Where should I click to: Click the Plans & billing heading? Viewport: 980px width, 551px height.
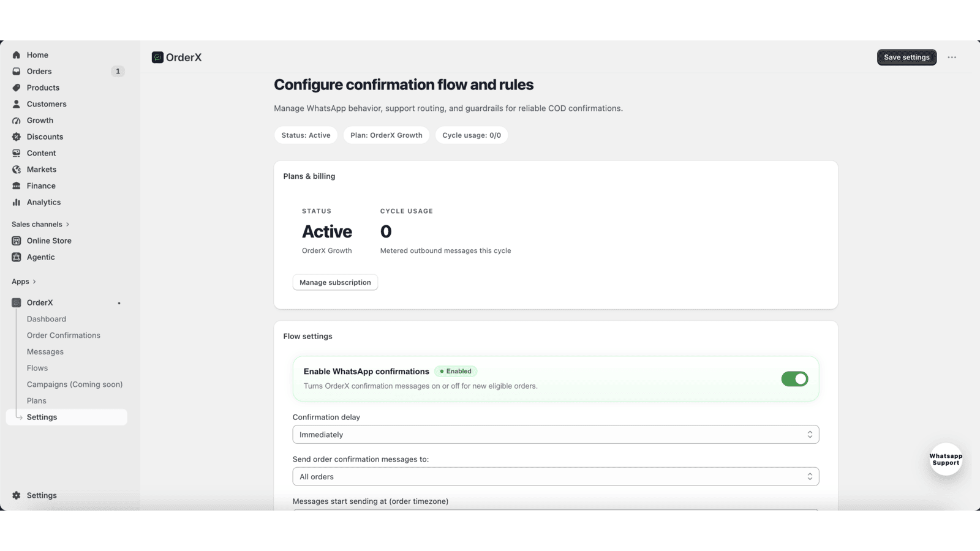point(309,176)
